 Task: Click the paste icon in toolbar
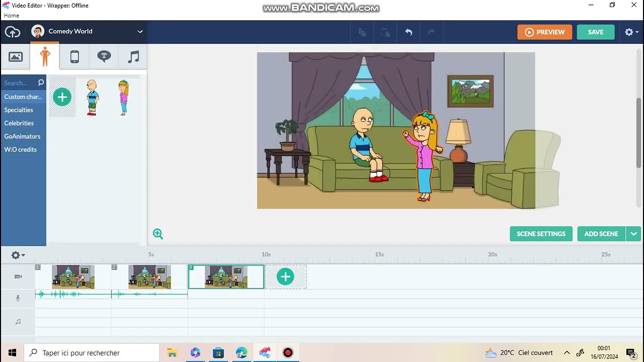point(385,32)
